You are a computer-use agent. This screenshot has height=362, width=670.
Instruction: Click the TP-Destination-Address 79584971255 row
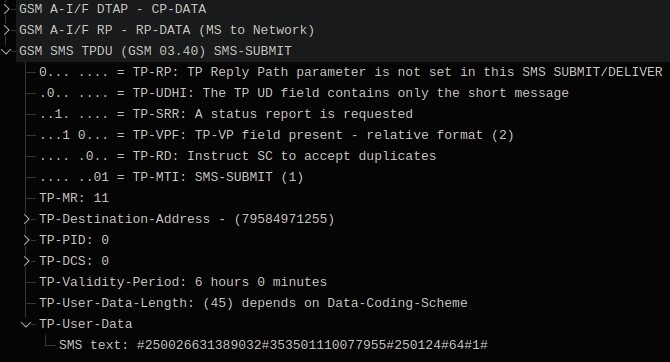click(187, 219)
